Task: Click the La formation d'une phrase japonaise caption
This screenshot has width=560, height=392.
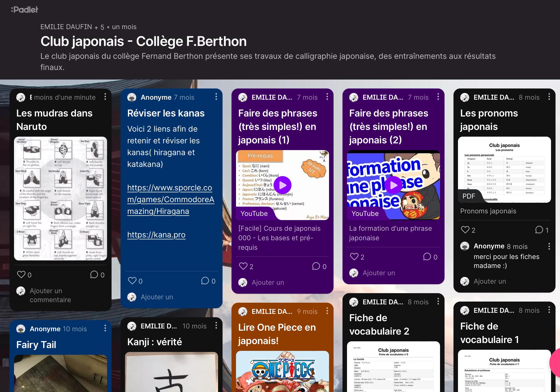Action: pos(390,233)
